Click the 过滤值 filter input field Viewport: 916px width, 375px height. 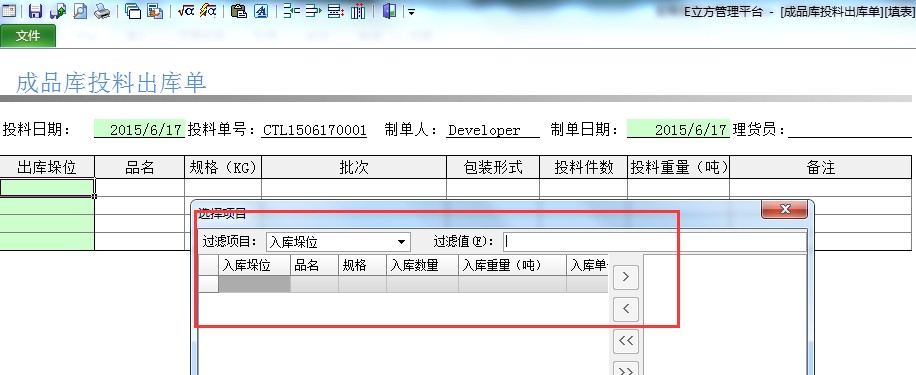[x=654, y=241]
